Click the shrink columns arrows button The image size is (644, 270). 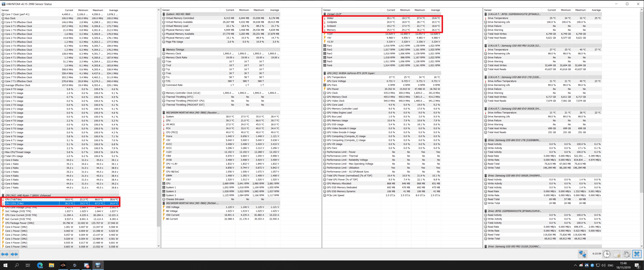tap(14, 254)
